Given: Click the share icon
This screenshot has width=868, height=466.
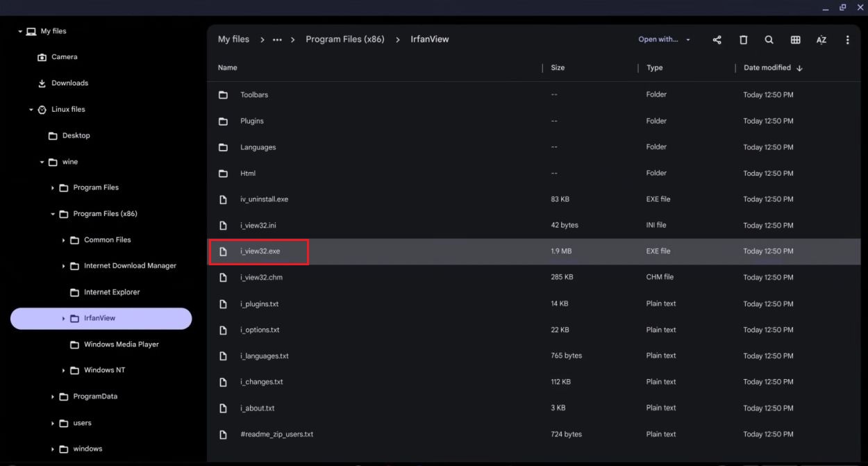Looking at the screenshot, I should [x=717, y=40].
